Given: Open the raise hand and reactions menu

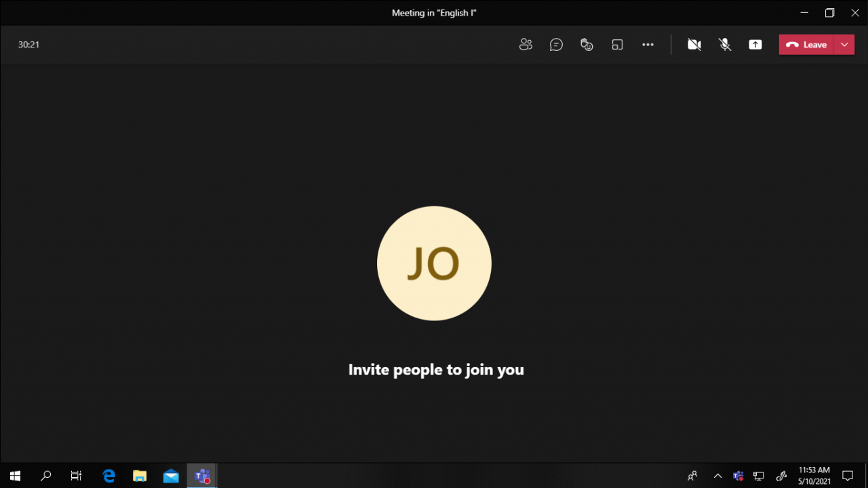Looking at the screenshot, I should (x=587, y=45).
